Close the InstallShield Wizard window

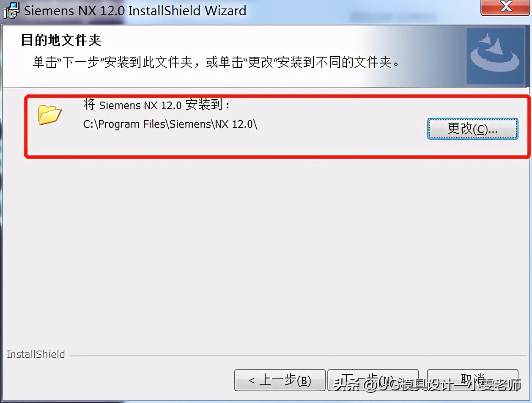point(506,7)
